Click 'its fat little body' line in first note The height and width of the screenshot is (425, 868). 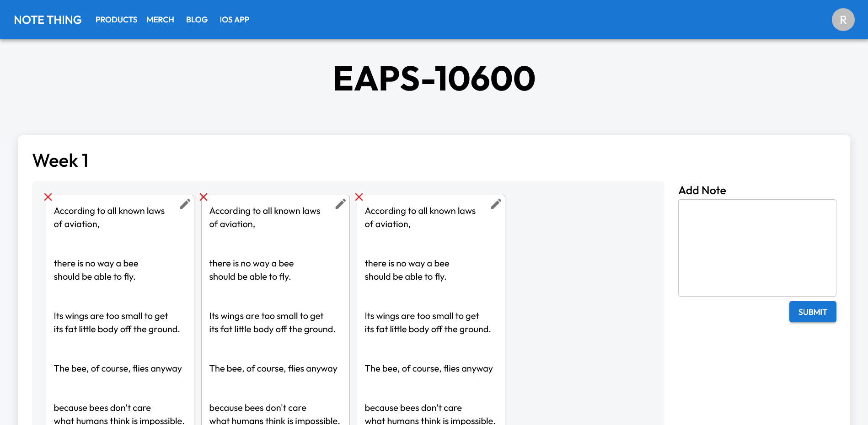(x=117, y=329)
